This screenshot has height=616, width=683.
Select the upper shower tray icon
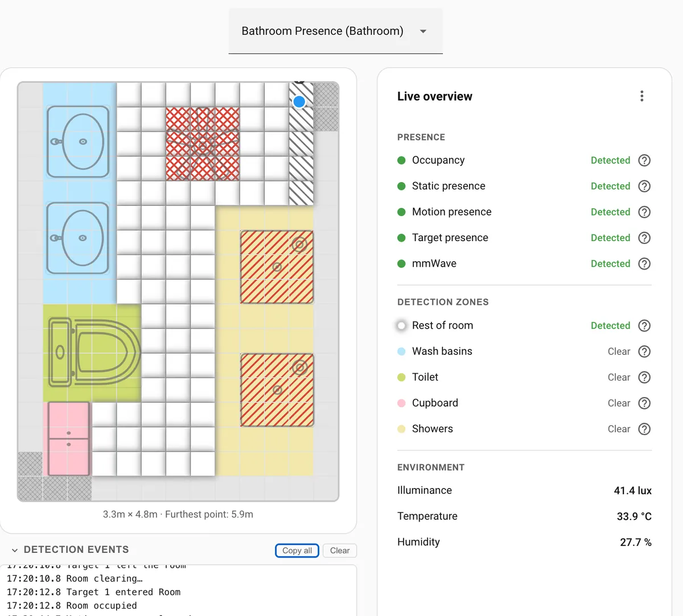(277, 267)
